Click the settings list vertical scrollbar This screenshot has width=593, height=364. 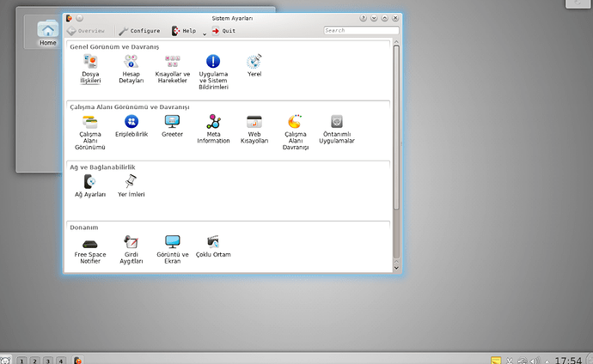pos(396,129)
